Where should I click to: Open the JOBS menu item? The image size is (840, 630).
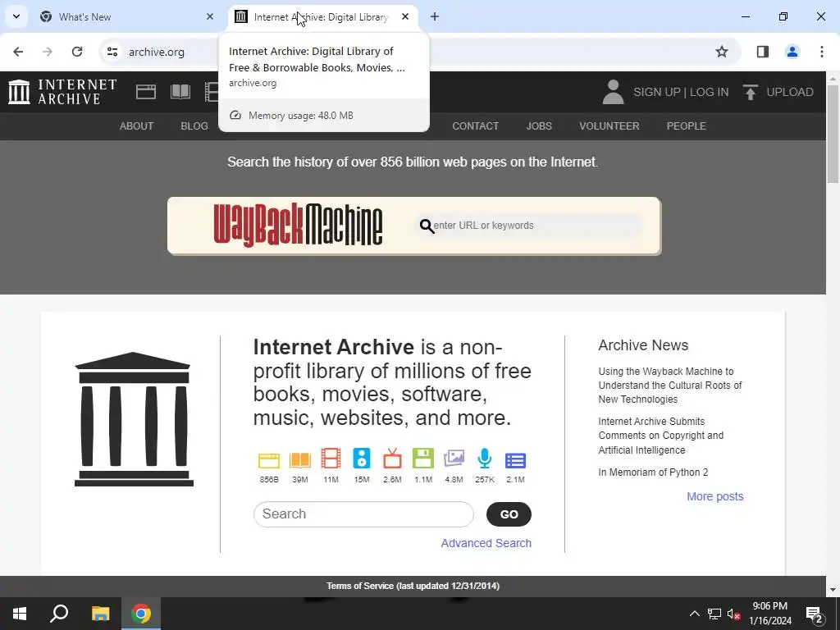539,126
